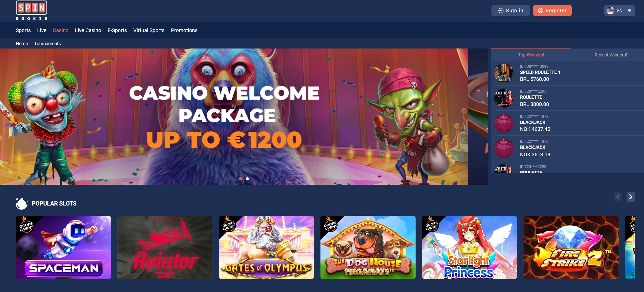The image size is (644, 292).
Task: Select the second banner slide dot
Action: point(247,179)
